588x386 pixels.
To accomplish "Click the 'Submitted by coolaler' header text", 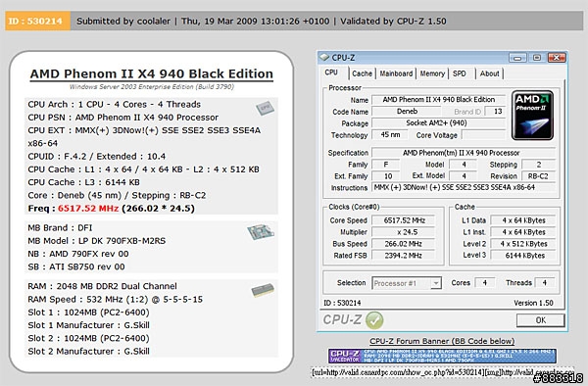I will tap(123, 21).
